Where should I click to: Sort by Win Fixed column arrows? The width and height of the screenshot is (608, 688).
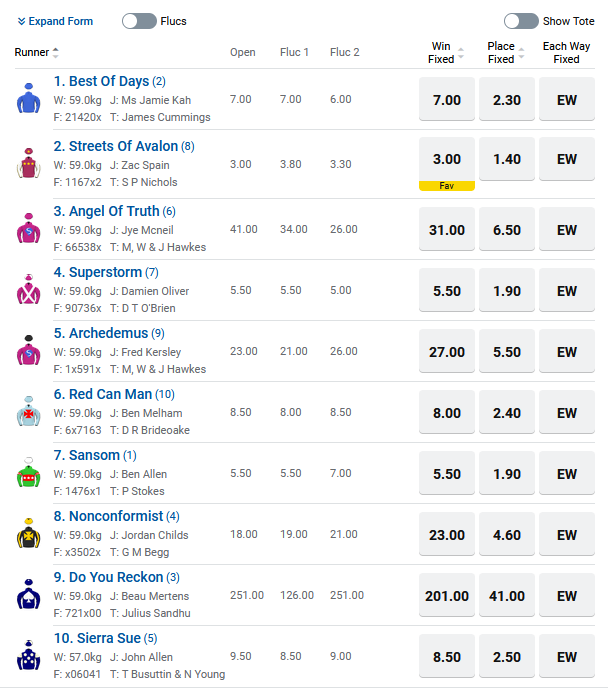click(x=461, y=53)
